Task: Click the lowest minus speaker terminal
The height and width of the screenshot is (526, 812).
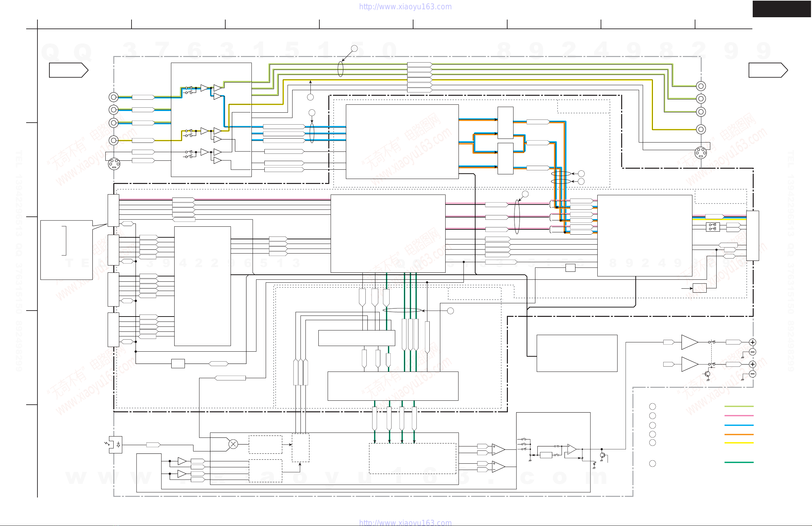Action: pyautogui.click(x=752, y=374)
